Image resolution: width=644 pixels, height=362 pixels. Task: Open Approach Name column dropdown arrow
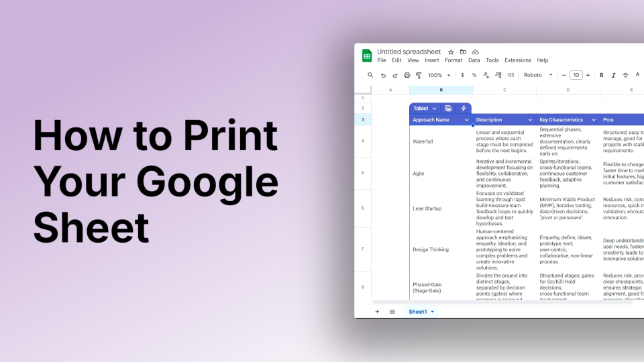467,120
